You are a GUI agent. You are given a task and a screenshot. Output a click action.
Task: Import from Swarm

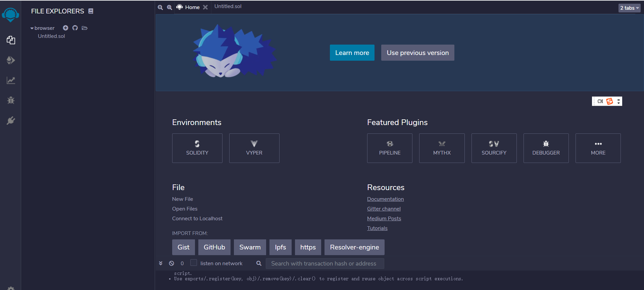click(x=250, y=247)
